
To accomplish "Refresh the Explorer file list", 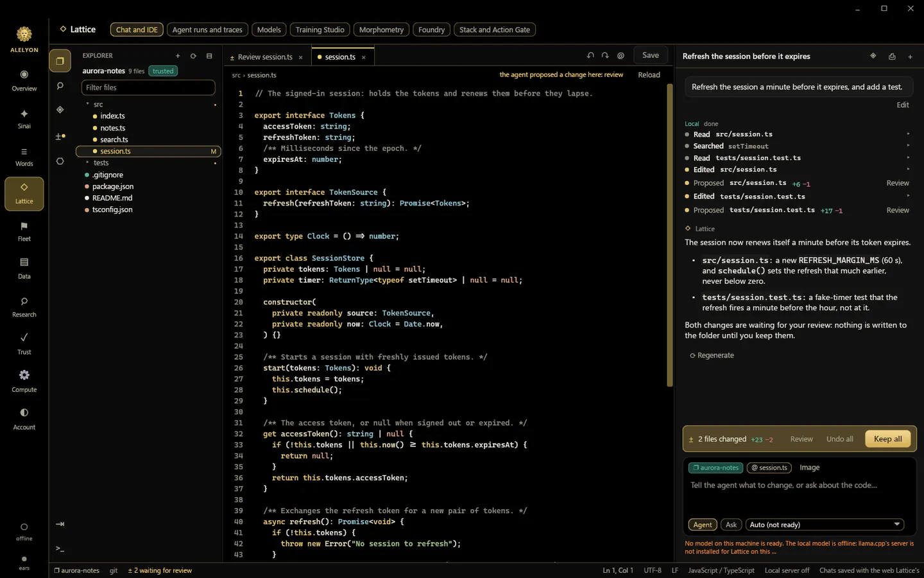I will [193, 56].
